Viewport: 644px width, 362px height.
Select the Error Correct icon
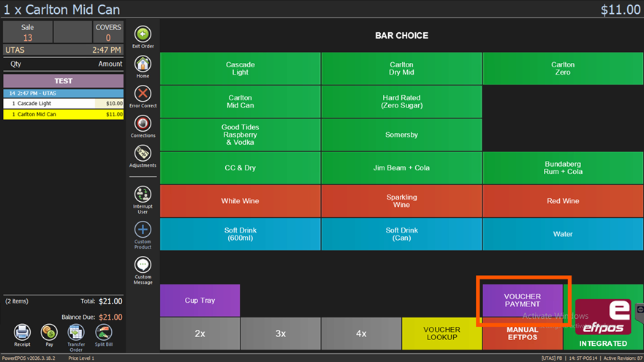[143, 94]
